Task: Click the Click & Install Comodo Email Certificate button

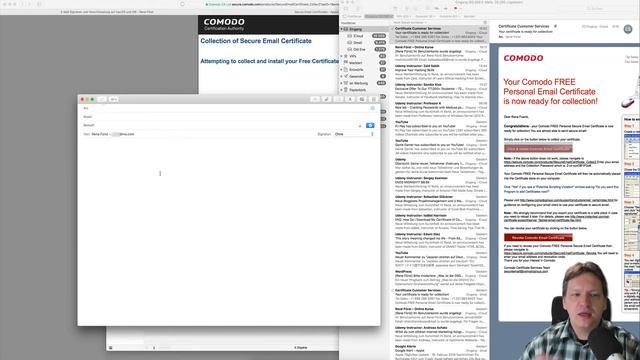Action: [x=538, y=149]
